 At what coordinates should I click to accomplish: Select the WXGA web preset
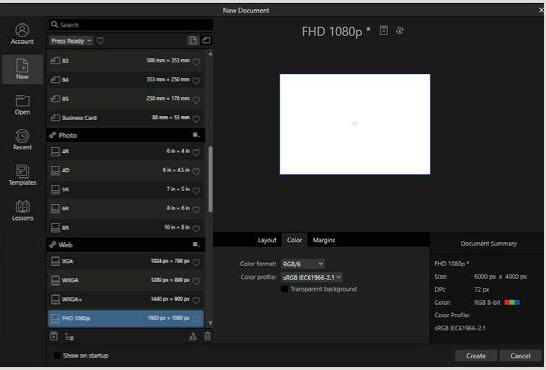click(x=126, y=280)
